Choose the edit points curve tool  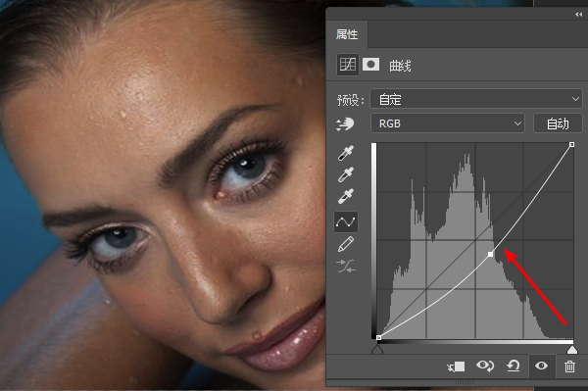tap(345, 221)
